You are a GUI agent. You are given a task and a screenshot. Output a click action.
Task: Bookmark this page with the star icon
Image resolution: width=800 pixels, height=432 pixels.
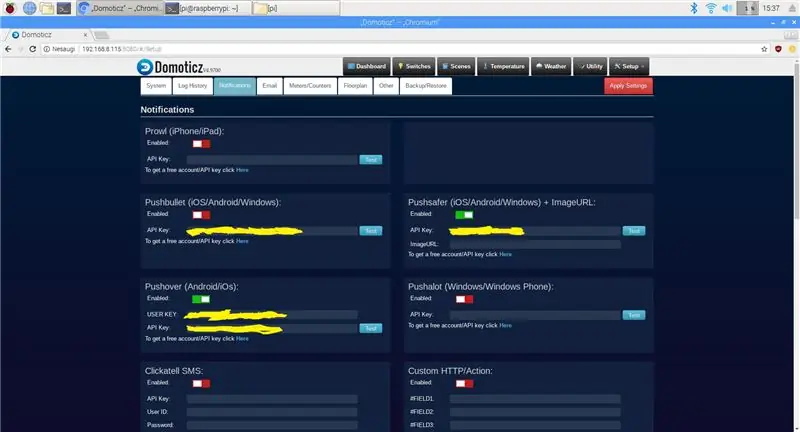[764, 49]
